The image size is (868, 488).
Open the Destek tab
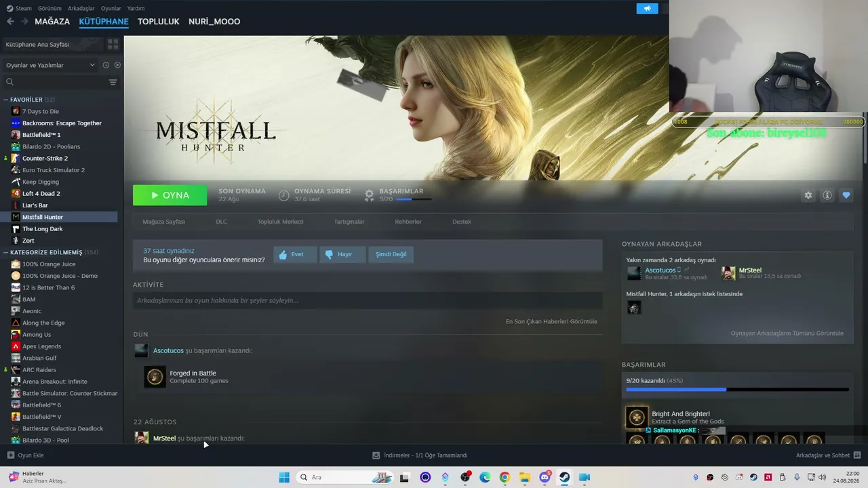click(462, 222)
